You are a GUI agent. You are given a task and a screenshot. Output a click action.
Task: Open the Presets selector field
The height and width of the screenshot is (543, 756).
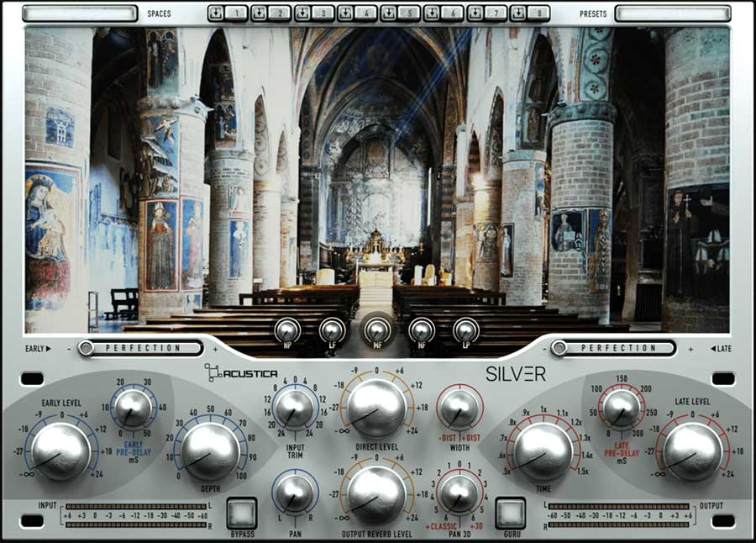click(x=673, y=13)
